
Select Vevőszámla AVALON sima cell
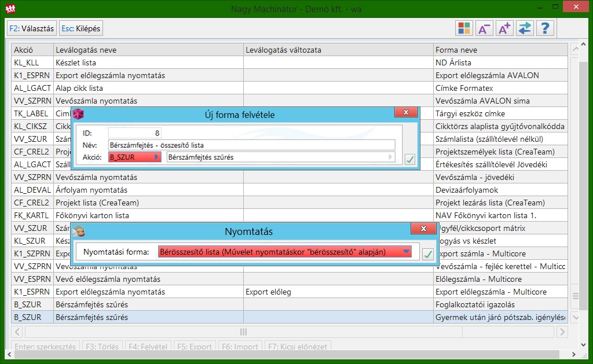500,101
